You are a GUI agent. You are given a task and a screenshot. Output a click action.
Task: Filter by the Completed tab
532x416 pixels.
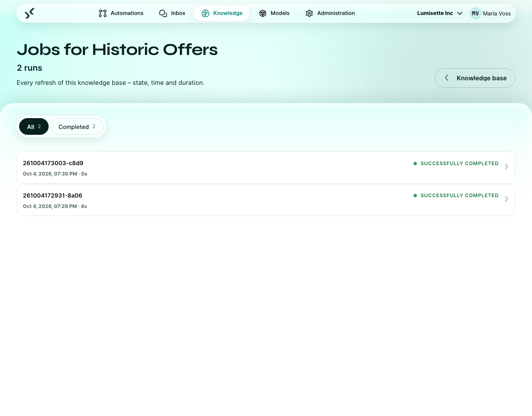point(77,126)
